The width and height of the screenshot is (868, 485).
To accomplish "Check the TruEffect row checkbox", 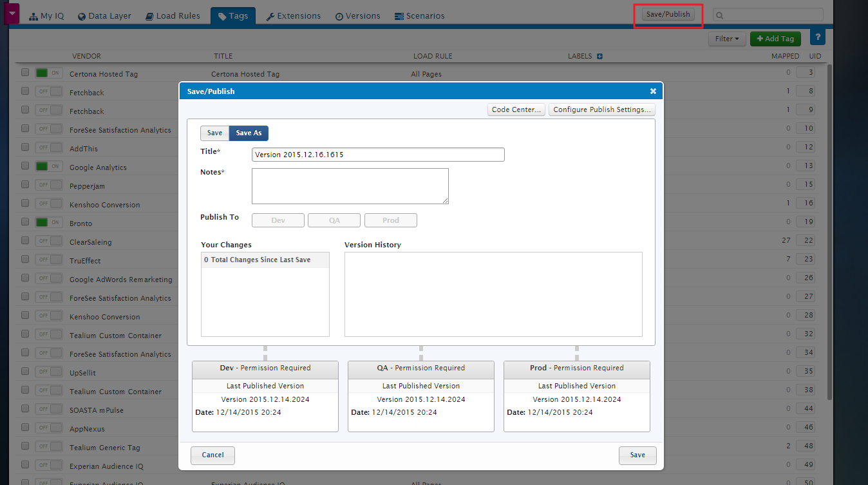I will point(25,260).
